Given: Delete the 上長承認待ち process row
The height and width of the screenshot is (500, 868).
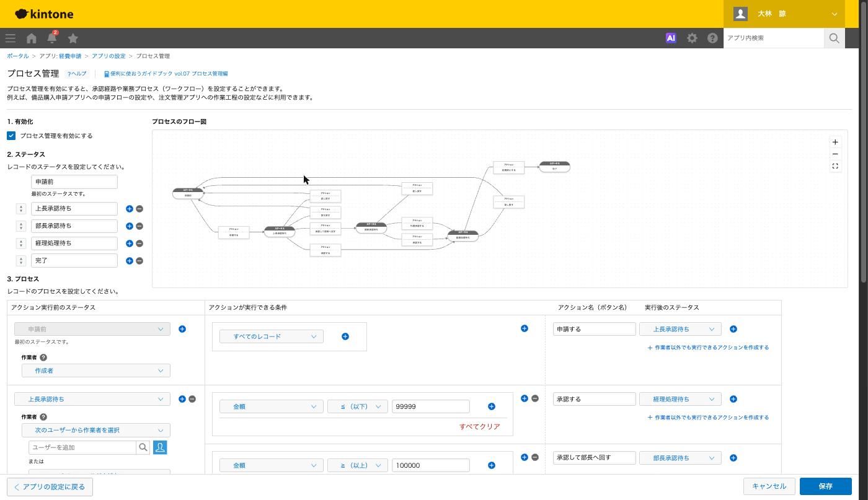Looking at the screenshot, I should (192, 399).
